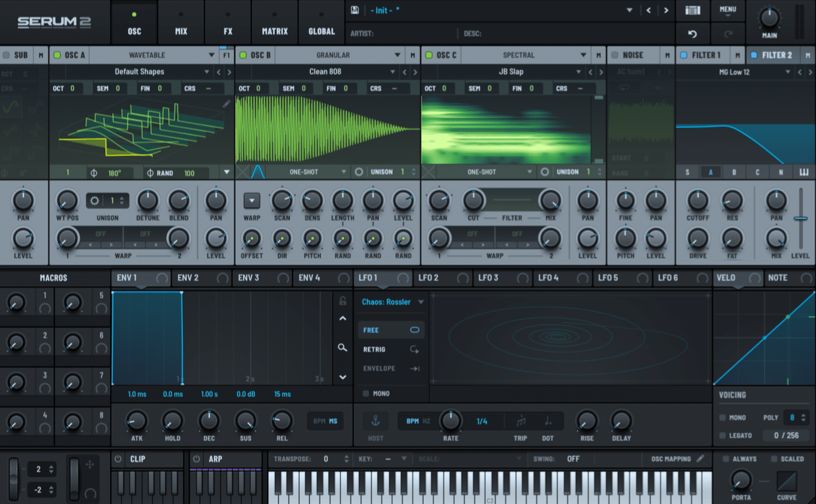The image size is (816, 504).
Task: Toggle FILTER 1 on/off
Action: [x=684, y=55]
